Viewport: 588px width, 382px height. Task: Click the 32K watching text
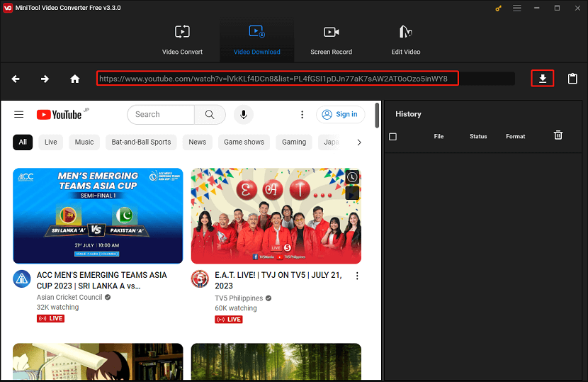(x=57, y=308)
